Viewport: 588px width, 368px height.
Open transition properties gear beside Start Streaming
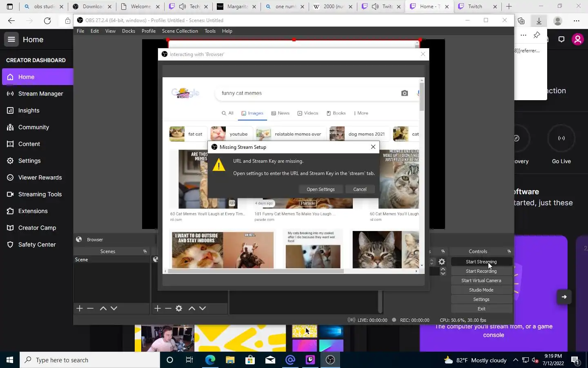click(x=442, y=262)
